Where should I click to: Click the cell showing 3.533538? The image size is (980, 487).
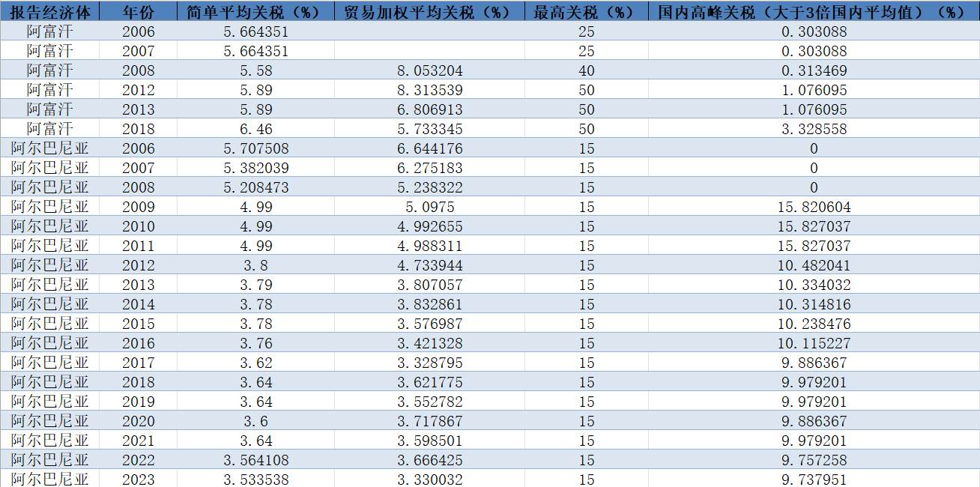pos(255,479)
